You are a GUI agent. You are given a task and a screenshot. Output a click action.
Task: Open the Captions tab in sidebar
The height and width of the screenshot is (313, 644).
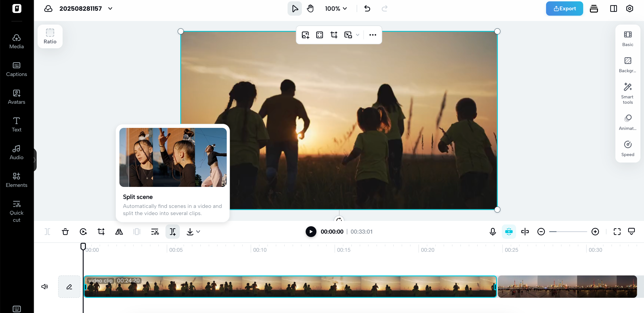(x=17, y=69)
